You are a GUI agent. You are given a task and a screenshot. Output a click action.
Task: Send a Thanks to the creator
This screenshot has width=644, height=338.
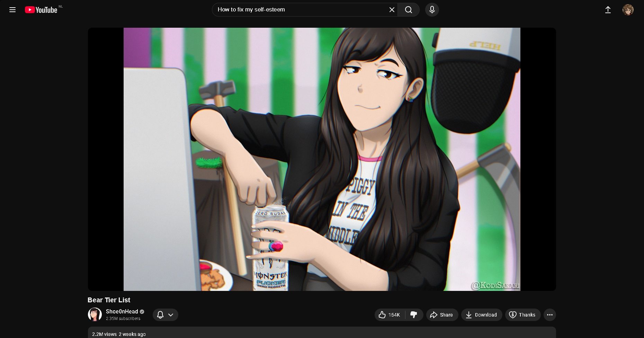coord(522,315)
